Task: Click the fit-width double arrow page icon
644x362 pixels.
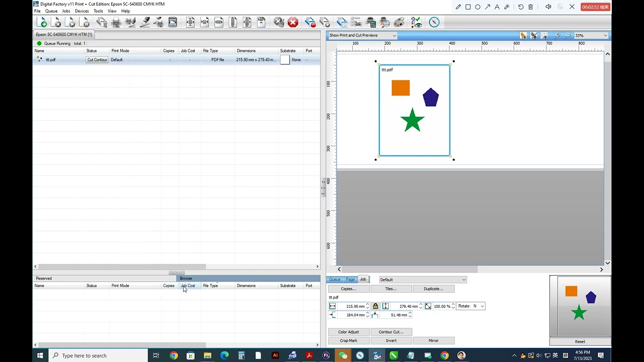Action: 219,22
